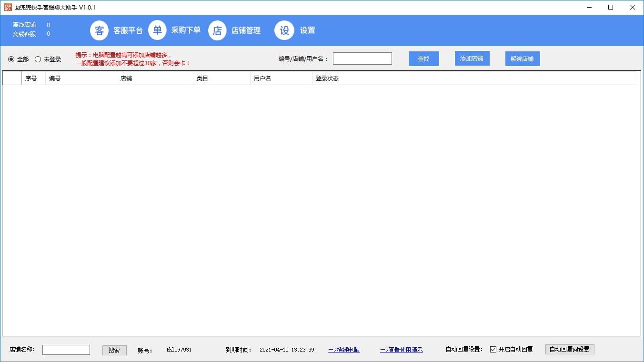
Task: Click the 店铺名称 text field
Action: [x=66, y=350]
